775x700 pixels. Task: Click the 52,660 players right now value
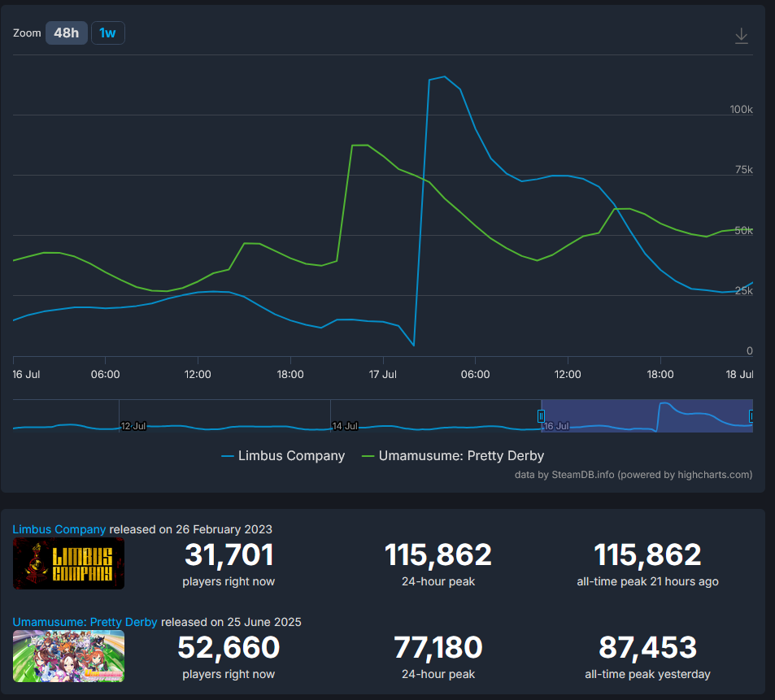pyautogui.click(x=229, y=647)
